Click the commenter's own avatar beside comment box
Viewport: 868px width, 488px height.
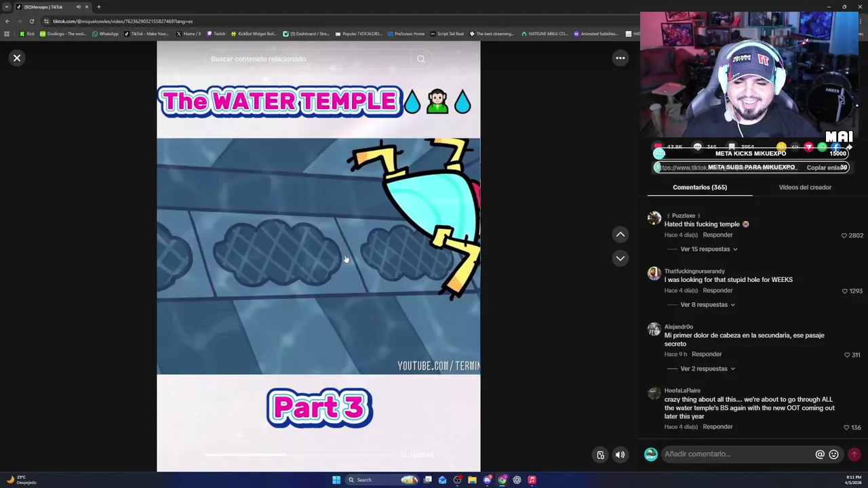click(650, 454)
